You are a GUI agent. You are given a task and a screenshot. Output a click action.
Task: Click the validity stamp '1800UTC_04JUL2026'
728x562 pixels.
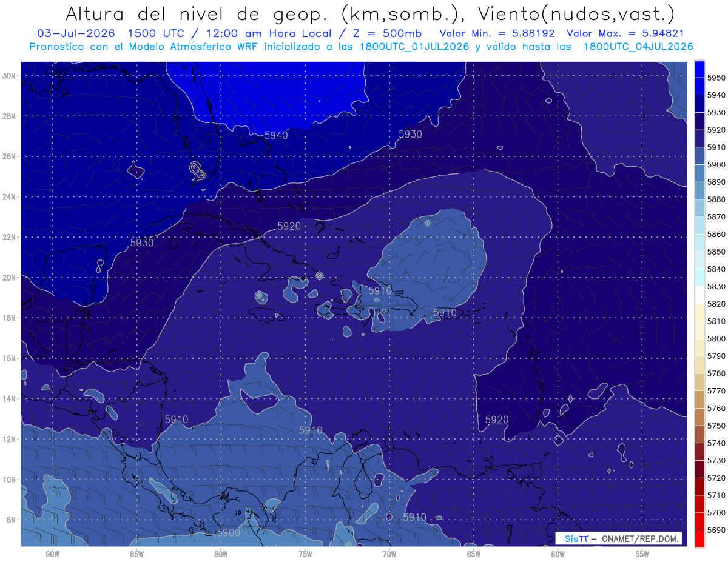[x=638, y=46]
